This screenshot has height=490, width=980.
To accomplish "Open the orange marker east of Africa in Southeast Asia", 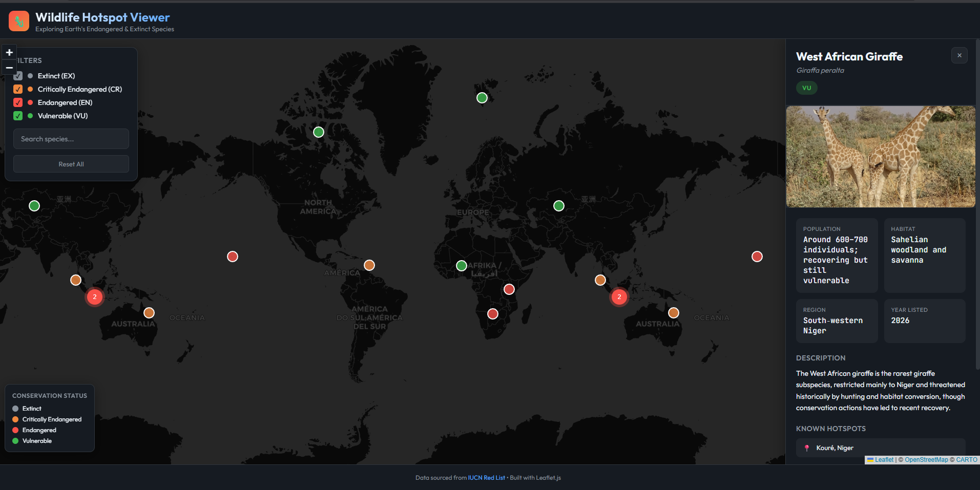I will (600, 280).
